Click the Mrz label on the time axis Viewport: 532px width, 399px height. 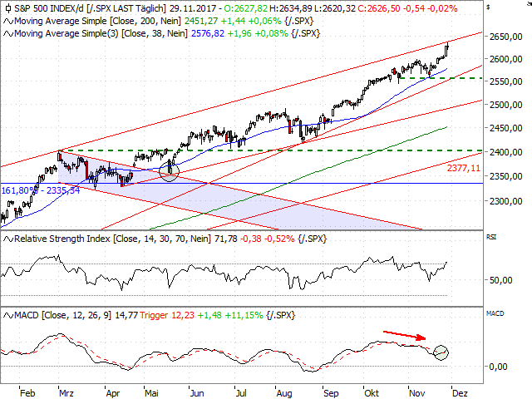pyautogui.click(x=66, y=393)
